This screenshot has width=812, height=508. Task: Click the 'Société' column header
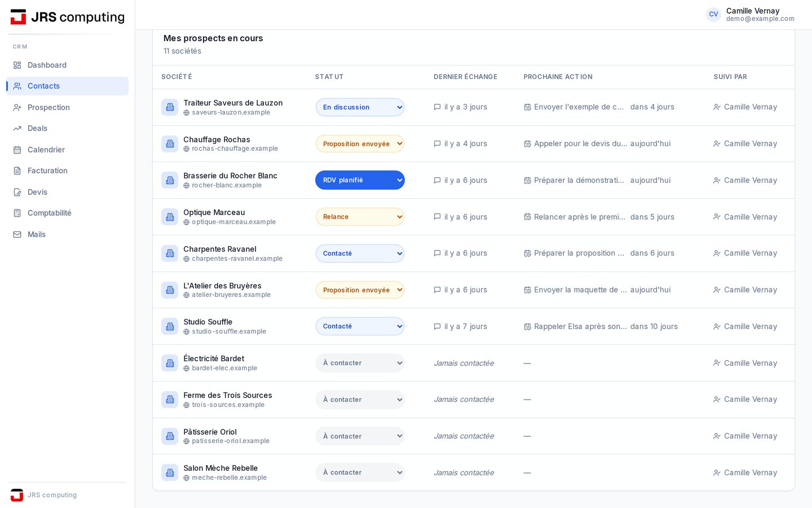(176, 77)
